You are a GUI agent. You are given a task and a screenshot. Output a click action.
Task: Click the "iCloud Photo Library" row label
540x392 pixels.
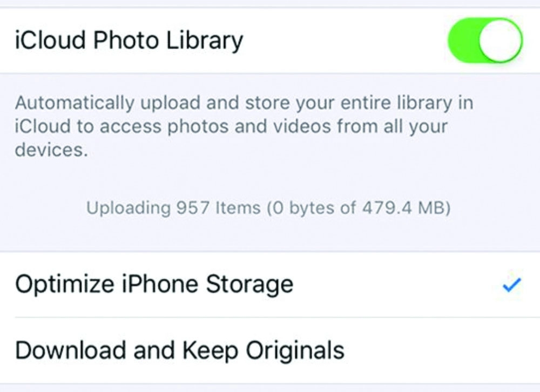coord(129,40)
